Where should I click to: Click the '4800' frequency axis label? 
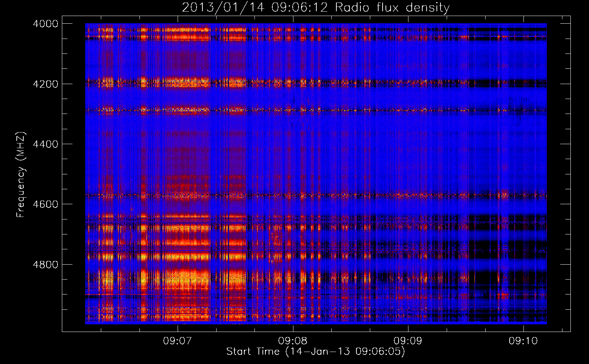coord(46,265)
